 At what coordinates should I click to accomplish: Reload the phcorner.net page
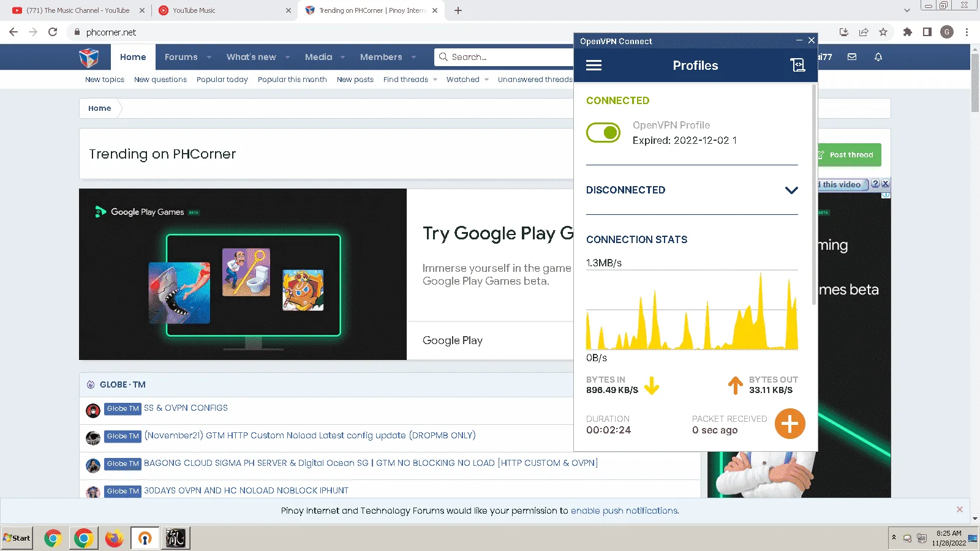tap(53, 32)
